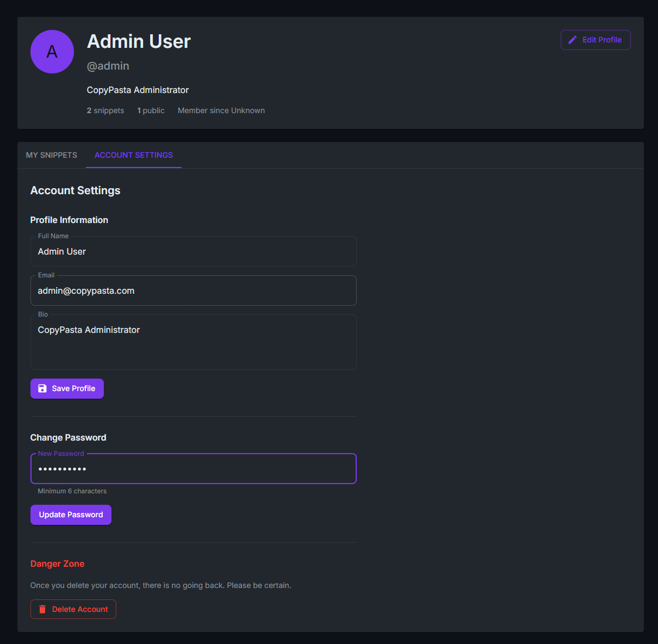Screen dimensions: 658x644
Task: Click the Update Password button
Action: click(x=71, y=515)
